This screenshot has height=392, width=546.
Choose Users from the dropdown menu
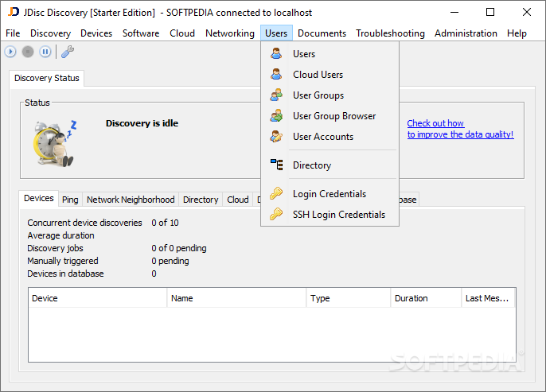tap(330, 54)
